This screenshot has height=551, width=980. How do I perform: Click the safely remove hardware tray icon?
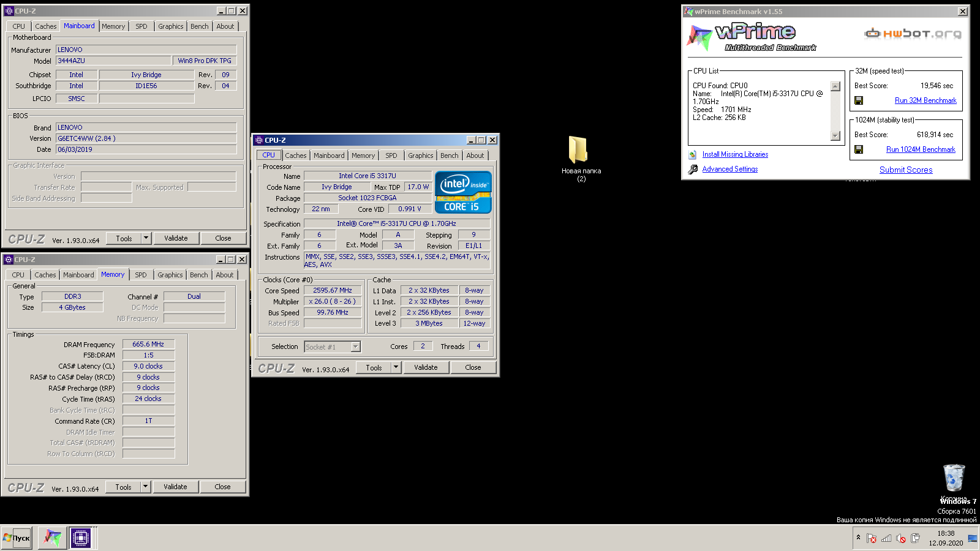coord(915,538)
